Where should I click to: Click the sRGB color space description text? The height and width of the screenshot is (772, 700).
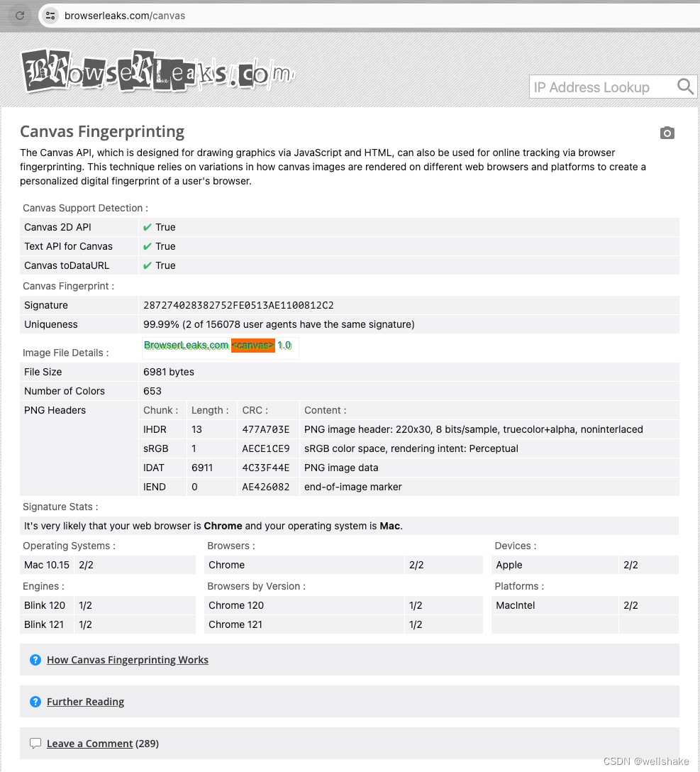(411, 448)
